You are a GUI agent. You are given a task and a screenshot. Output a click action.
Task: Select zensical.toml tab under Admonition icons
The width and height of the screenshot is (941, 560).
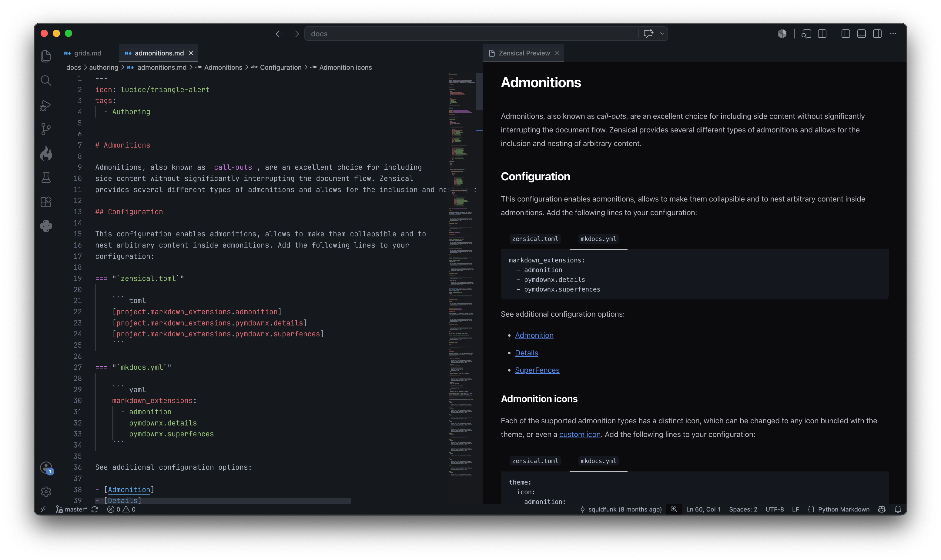pyautogui.click(x=535, y=461)
